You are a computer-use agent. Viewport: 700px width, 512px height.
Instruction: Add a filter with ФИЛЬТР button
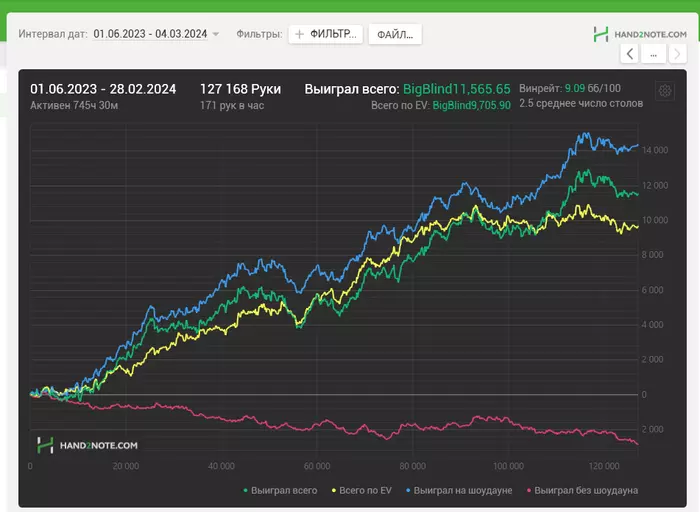click(325, 34)
